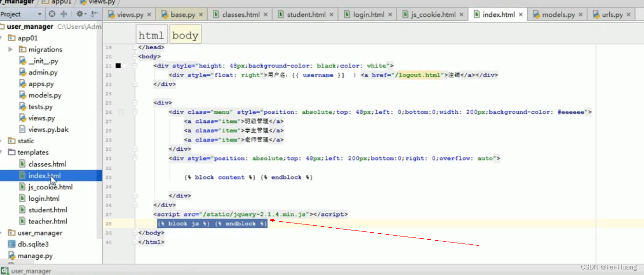Click the "{{ username }}" template variable
Screen dimensions: 644x275
tap(318, 75)
